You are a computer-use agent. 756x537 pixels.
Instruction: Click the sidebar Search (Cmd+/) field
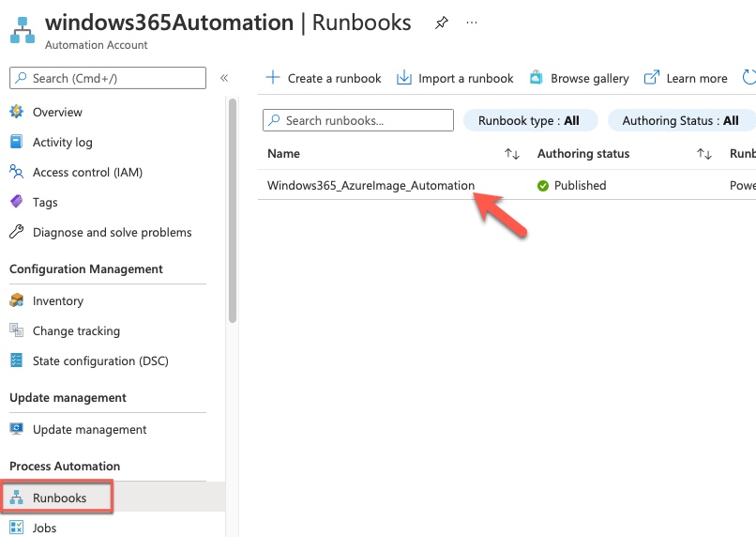(x=108, y=78)
